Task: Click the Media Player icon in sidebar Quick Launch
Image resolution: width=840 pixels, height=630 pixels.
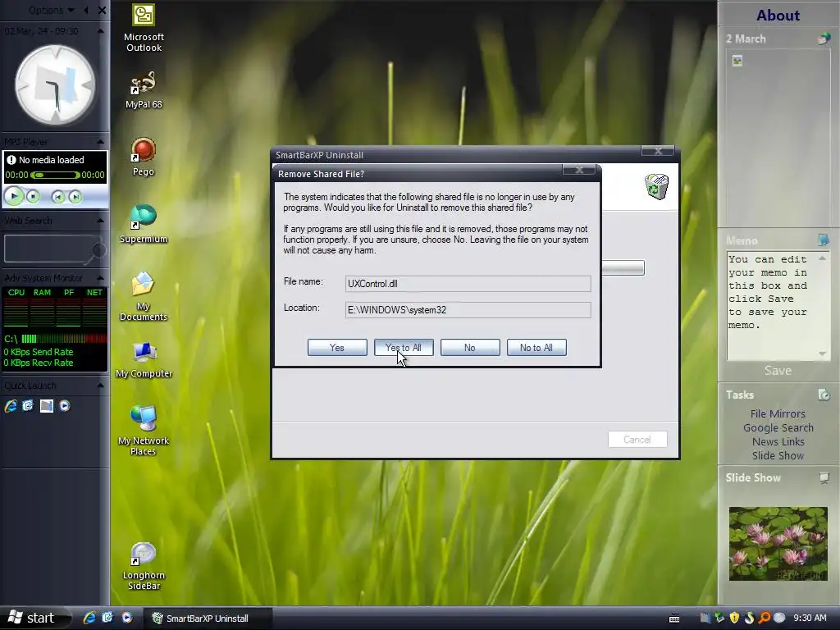Action: (65, 406)
